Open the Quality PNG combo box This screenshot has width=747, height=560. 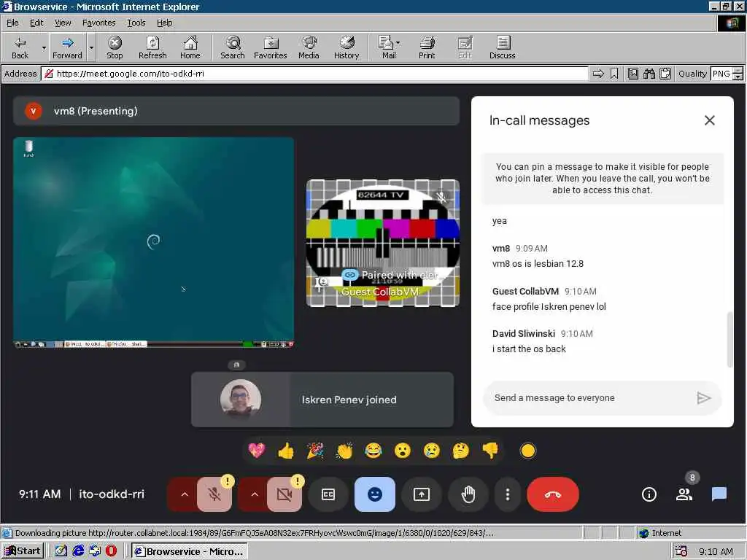tap(727, 74)
